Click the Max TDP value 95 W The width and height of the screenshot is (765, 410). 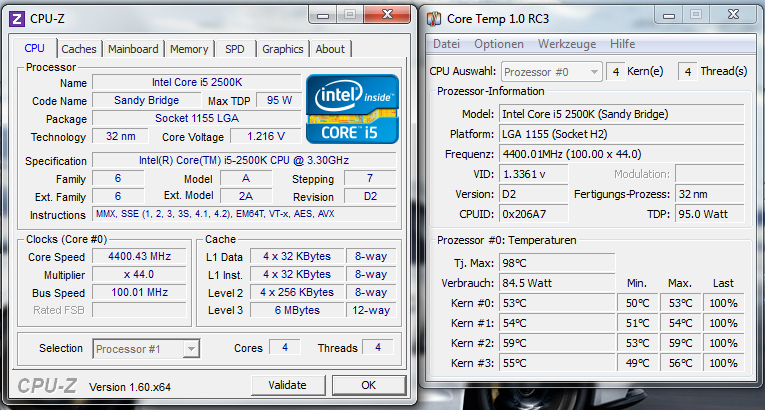pos(279,100)
